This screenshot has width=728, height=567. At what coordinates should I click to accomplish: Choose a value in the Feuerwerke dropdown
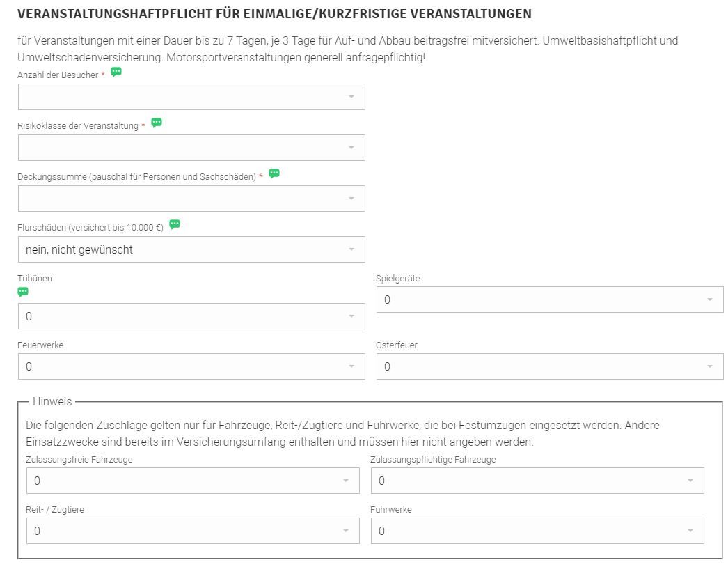(191, 366)
